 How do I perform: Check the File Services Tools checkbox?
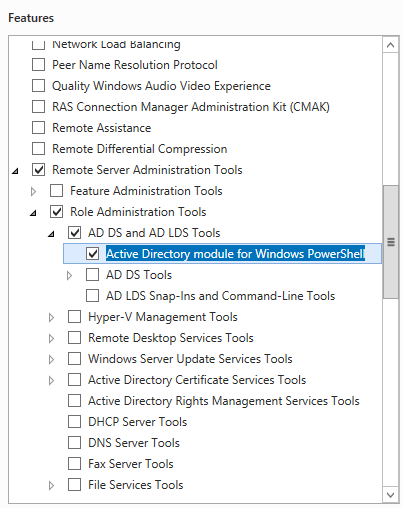74,485
